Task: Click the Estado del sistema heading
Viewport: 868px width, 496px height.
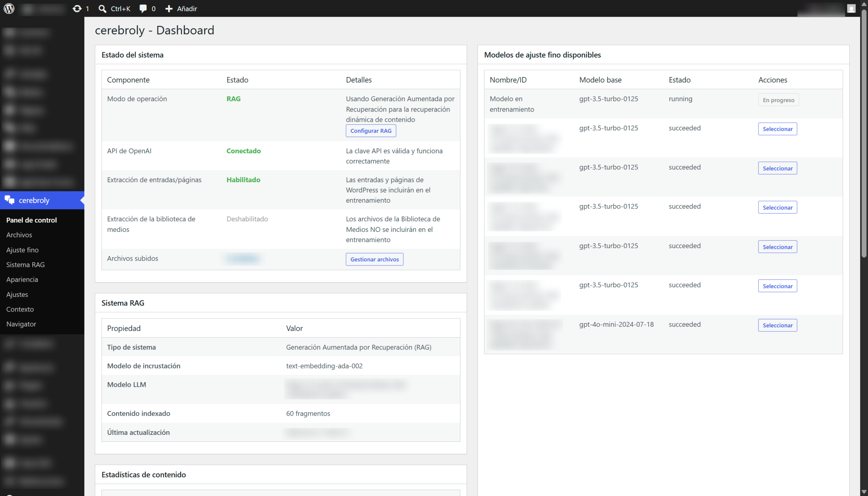Action: [133, 55]
